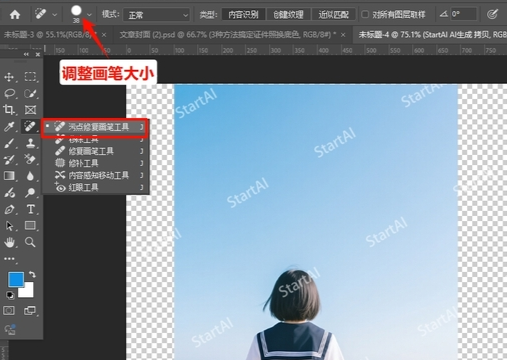Select the Quick Selection tool

[30, 94]
